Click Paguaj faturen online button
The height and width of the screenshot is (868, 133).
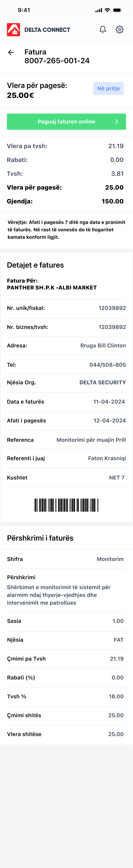pyautogui.click(x=66, y=122)
